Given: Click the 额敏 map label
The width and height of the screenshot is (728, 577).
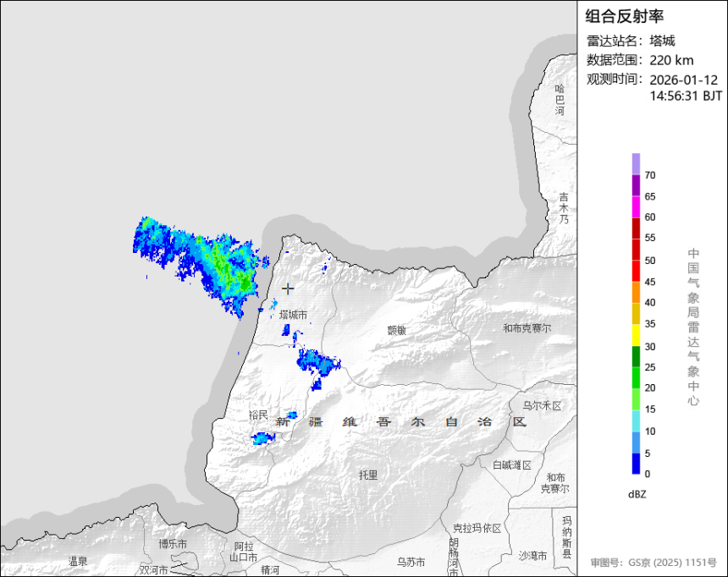Looking at the screenshot, I should (x=397, y=330).
